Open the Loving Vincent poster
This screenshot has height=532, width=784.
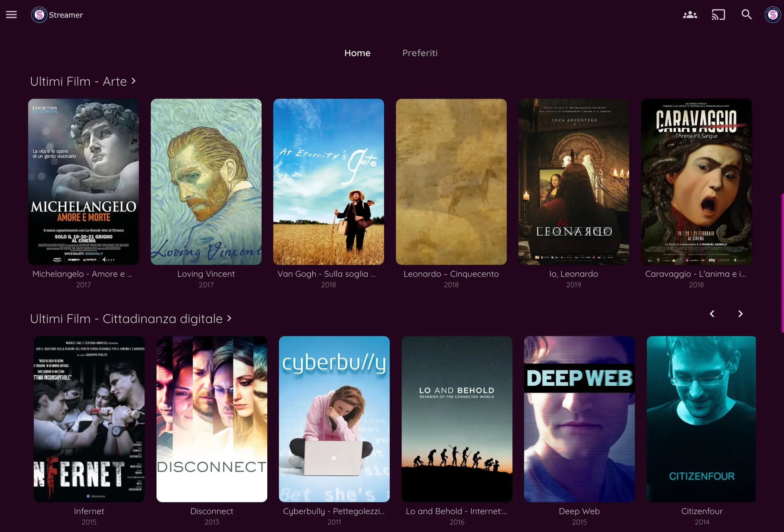pyautogui.click(x=206, y=182)
